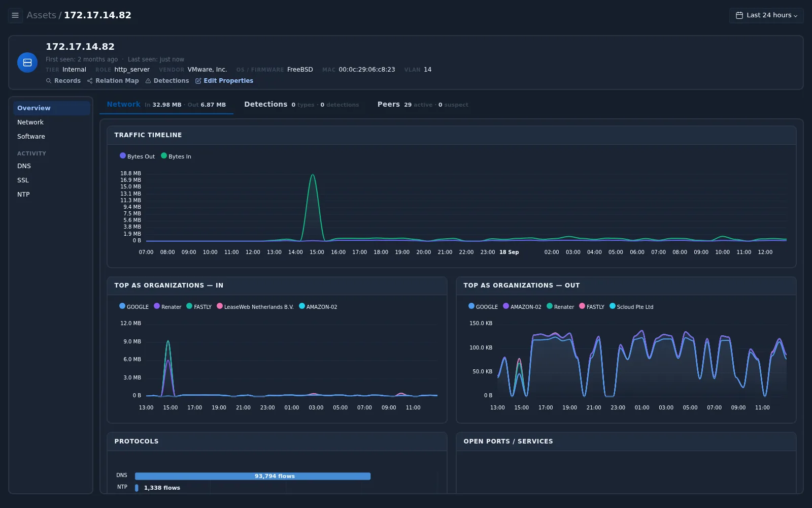Toggle FASTLY series in AS Organizations In

[x=199, y=306]
